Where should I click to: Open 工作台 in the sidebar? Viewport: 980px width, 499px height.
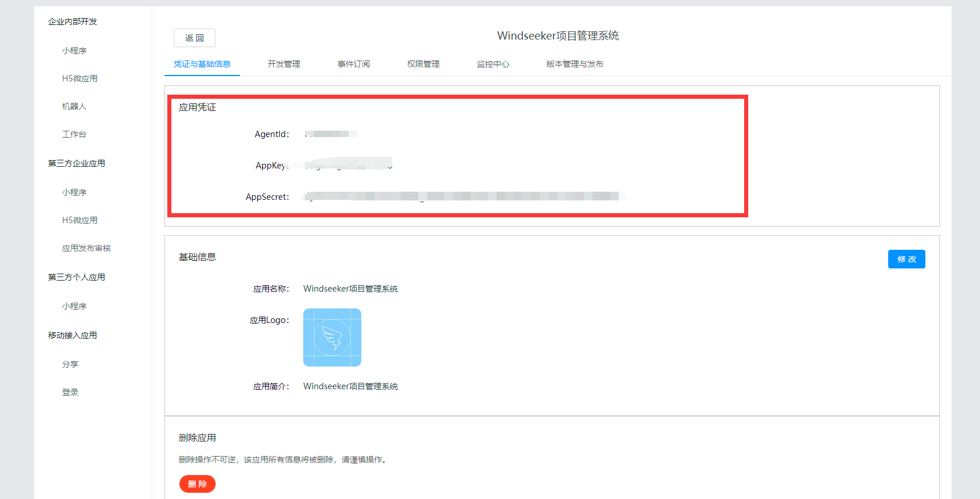click(x=74, y=134)
